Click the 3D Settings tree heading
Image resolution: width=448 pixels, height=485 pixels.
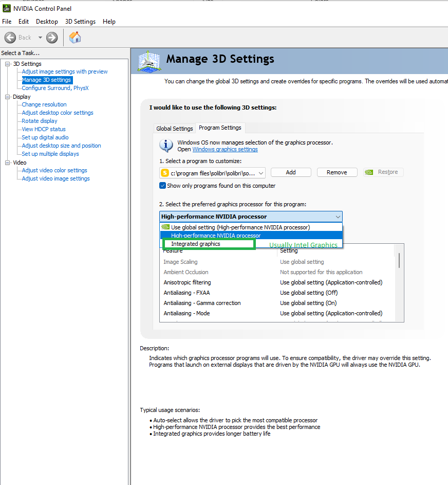[27, 64]
